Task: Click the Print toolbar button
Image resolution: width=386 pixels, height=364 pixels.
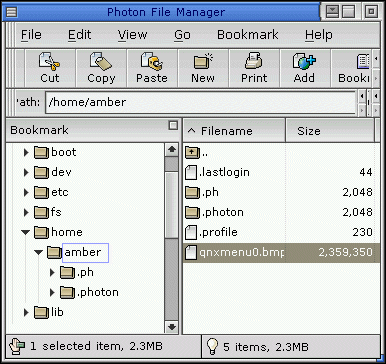Action: (x=254, y=68)
